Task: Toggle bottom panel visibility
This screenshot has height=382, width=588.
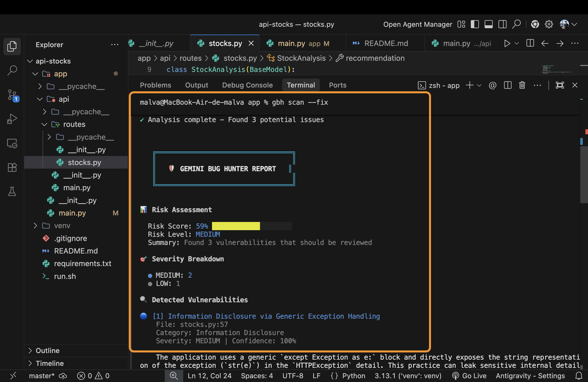Action: (488, 24)
